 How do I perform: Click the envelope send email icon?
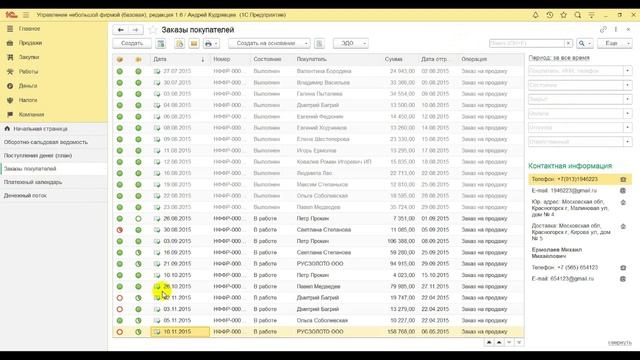[194, 43]
